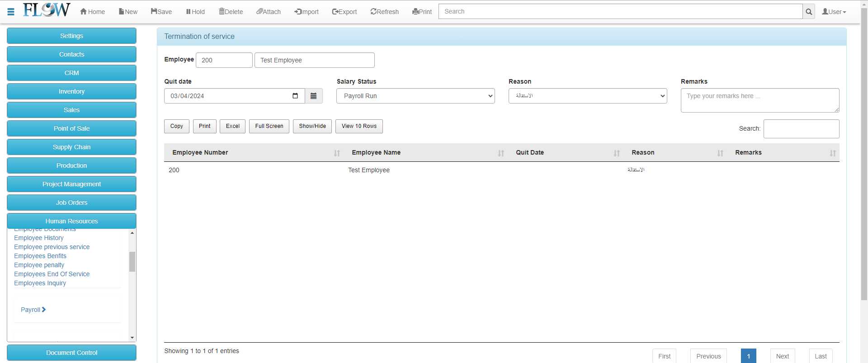The height and width of the screenshot is (363, 868).
Task: Open the Inventory module menu
Action: coord(71,91)
